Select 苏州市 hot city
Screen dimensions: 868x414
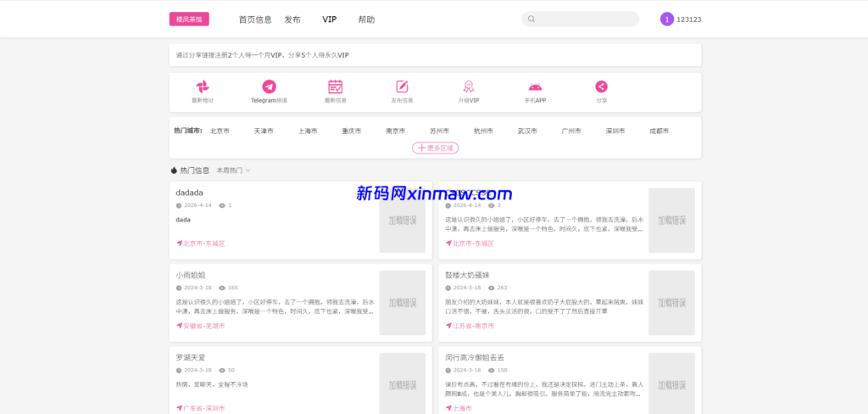pos(440,131)
